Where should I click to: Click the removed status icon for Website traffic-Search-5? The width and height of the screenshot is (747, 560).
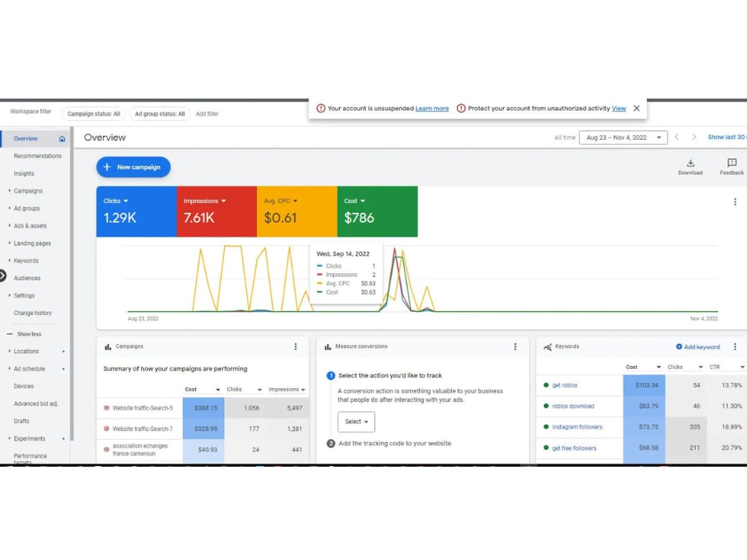tap(106, 408)
